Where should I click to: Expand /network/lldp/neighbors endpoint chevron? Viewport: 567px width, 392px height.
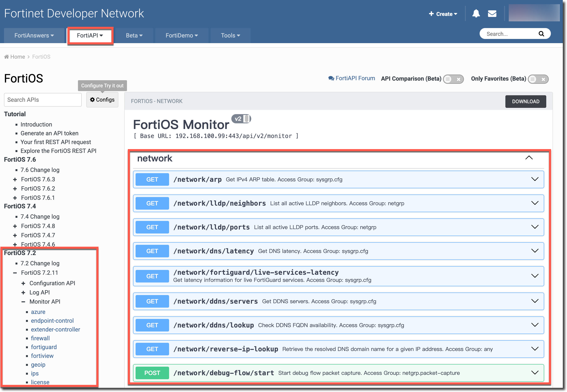(535, 203)
